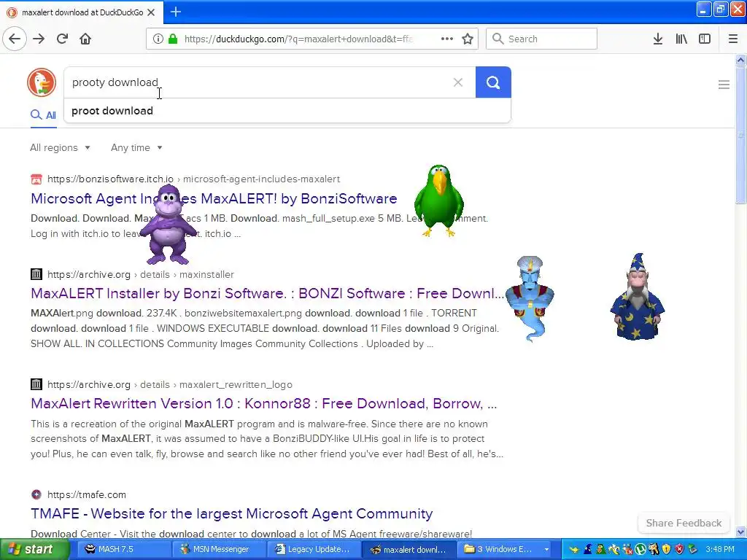Screen dimensions: 747x560
Task: Click the DuckDuckGo duck logo
Action: 42,82
